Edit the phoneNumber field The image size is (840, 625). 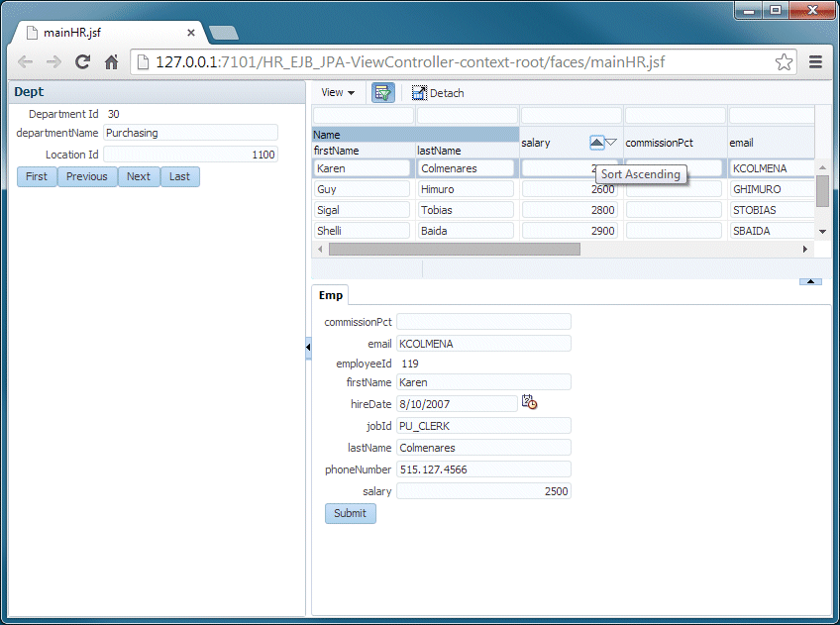pyautogui.click(x=483, y=469)
